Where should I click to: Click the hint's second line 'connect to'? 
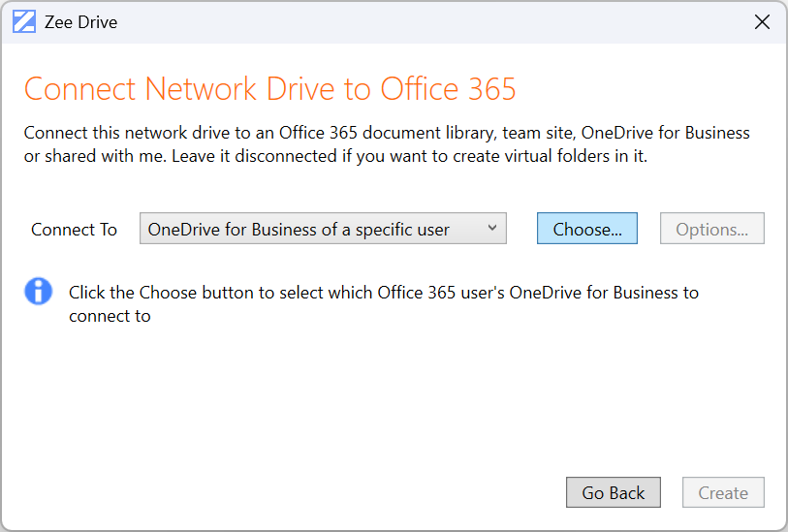point(110,316)
